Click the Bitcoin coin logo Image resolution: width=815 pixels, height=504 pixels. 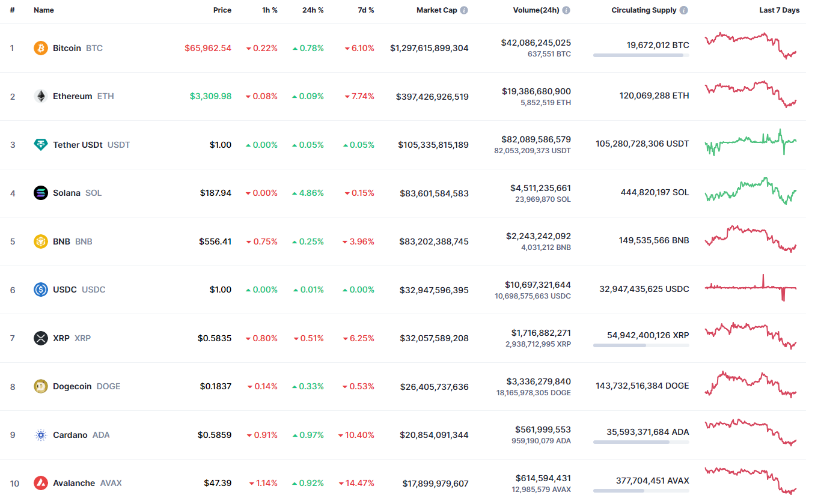[x=41, y=48]
